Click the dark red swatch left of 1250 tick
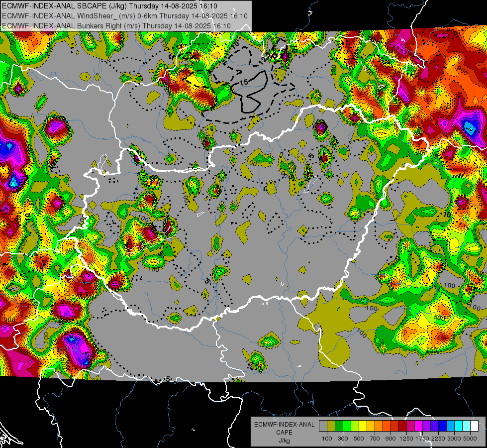The height and width of the screenshot is (448, 487). (x=403, y=426)
